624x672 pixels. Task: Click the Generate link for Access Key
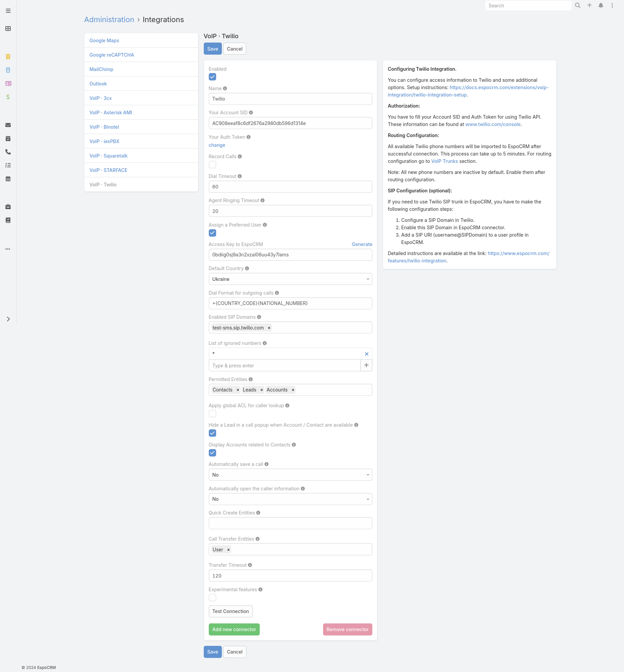coord(362,244)
